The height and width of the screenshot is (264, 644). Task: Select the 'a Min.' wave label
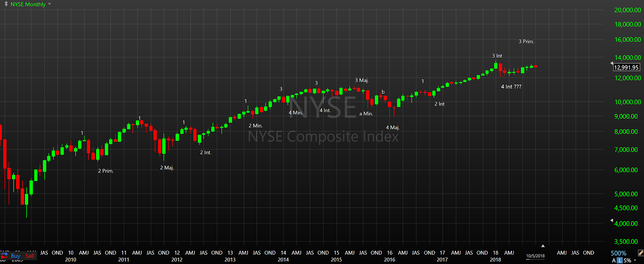(x=366, y=114)
